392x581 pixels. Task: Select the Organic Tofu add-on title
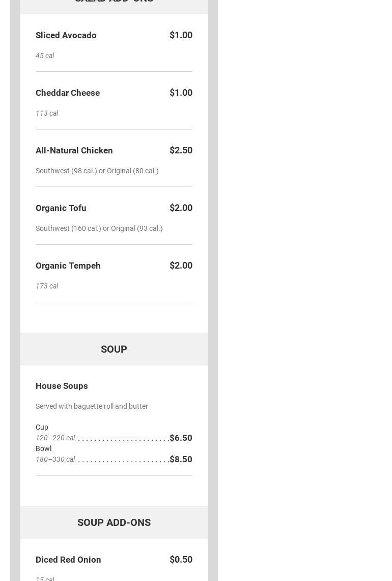(x=61, y=208)
